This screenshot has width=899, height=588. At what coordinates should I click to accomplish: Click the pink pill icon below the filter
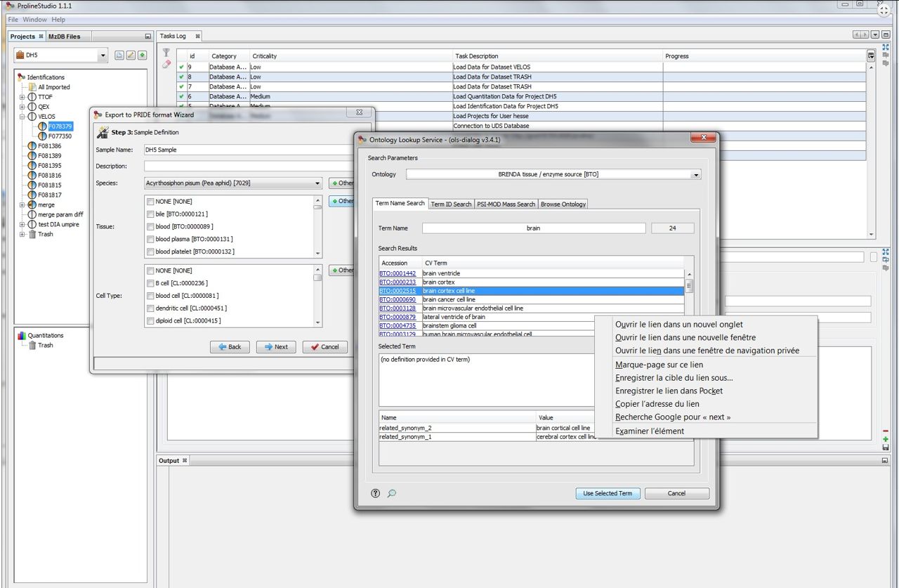tap(166, 65)
